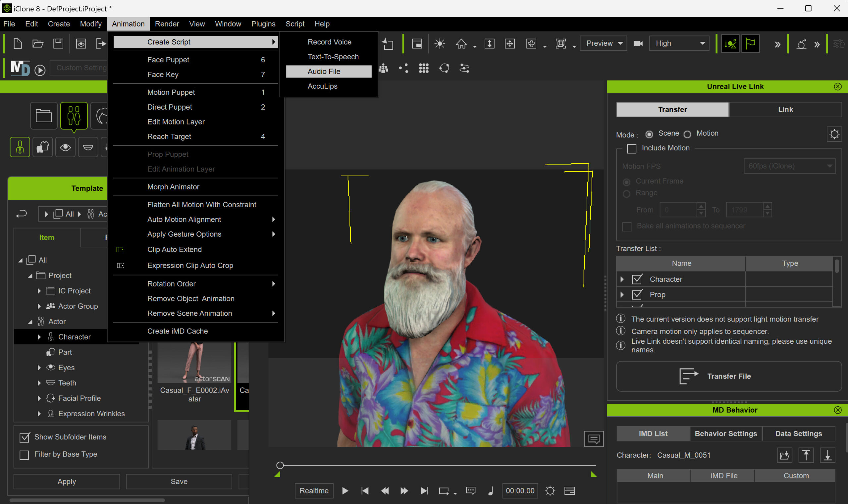Uncheck Show Subfolder Items
Screen dimensions: 848x504
click(x=25, y=437)
